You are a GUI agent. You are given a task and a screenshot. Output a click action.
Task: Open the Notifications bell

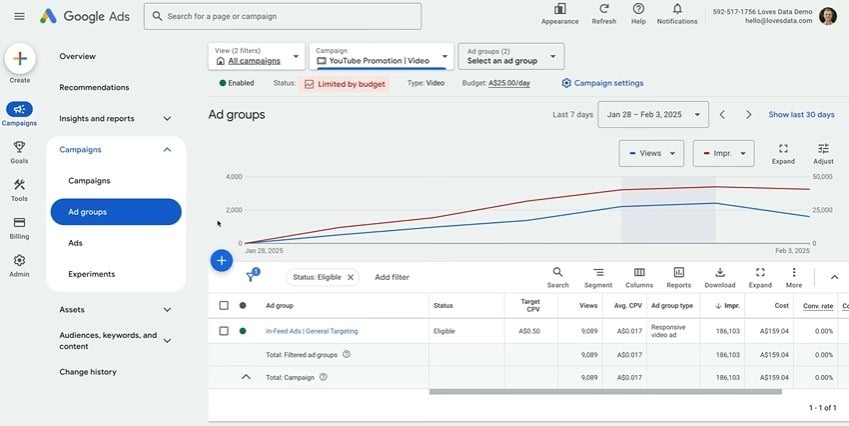(677, 9)
